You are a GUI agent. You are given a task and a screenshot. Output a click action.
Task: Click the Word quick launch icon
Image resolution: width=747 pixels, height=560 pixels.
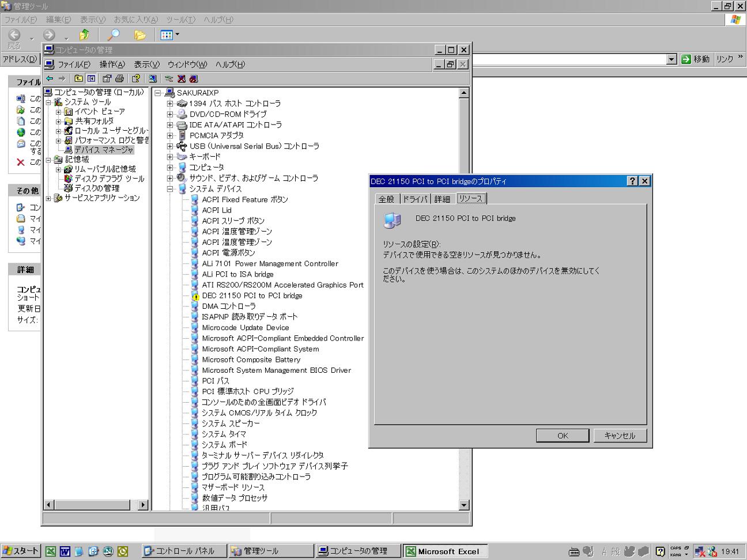point(65,551)
